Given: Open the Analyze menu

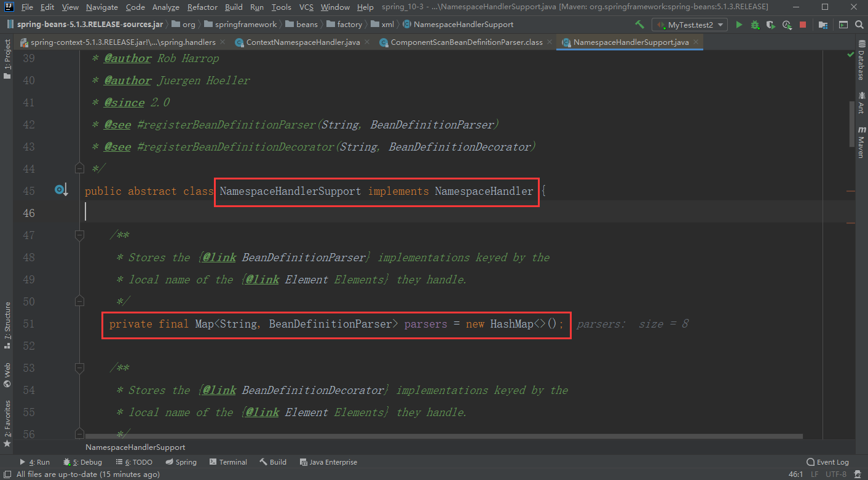Looking at the screenshot, I should click(165, 7).
